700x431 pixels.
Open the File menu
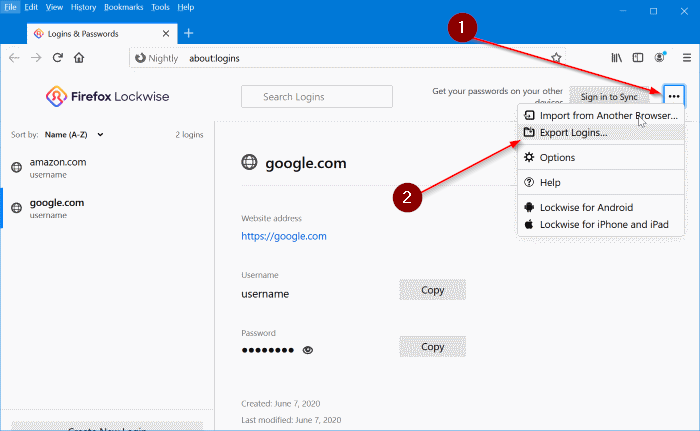[x=10, y=7]
